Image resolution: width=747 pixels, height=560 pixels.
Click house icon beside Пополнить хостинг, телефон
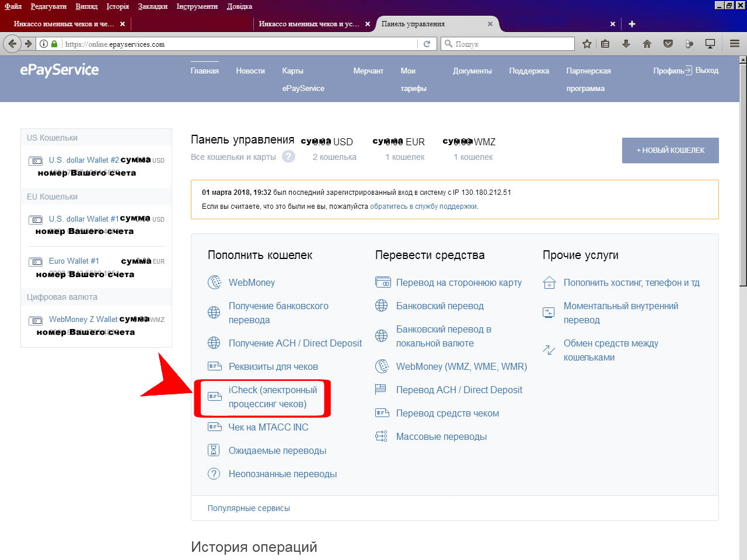pyautogui.click(x=549, y=282)
